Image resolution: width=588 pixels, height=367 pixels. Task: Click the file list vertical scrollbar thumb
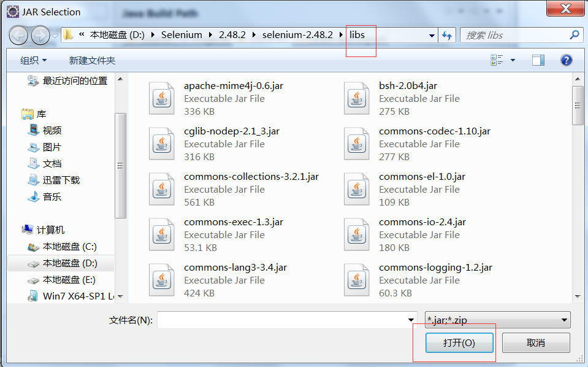(x=578, y=105)
